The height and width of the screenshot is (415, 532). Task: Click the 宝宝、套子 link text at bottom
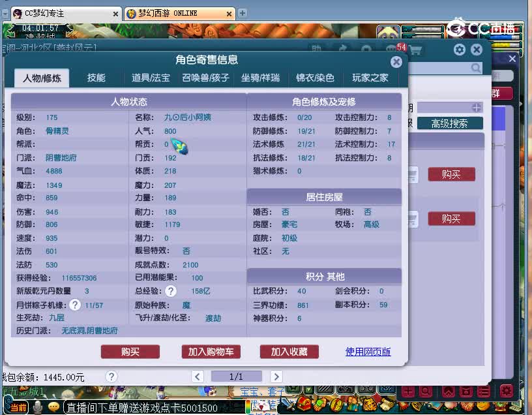coord(262,392)
